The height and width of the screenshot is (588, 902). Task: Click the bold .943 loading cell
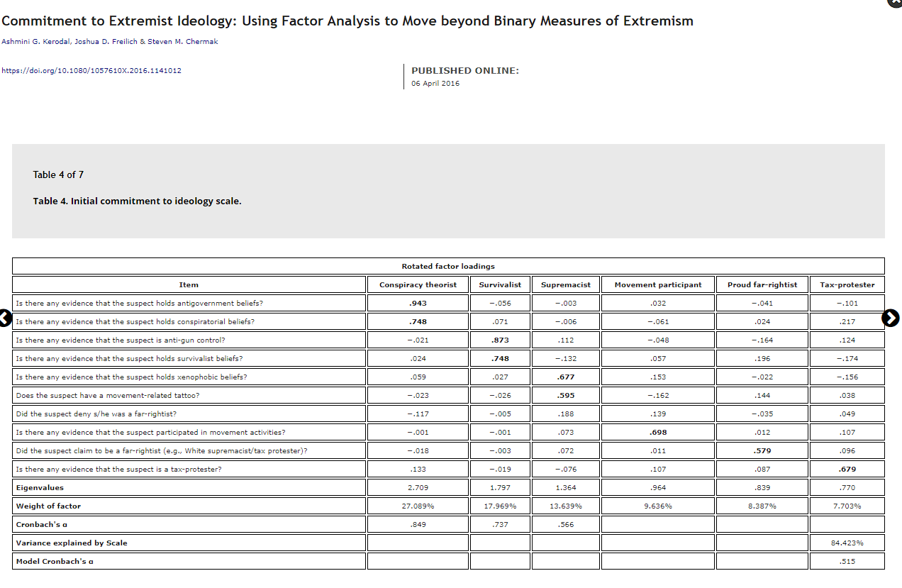point(418,303)
